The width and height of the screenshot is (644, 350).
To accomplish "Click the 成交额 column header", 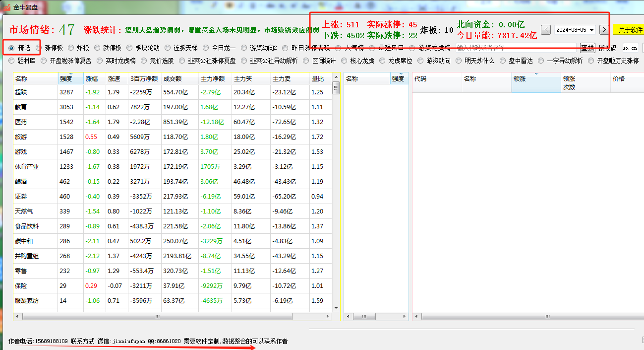I will pyautogui.click(x=173, y=79).
